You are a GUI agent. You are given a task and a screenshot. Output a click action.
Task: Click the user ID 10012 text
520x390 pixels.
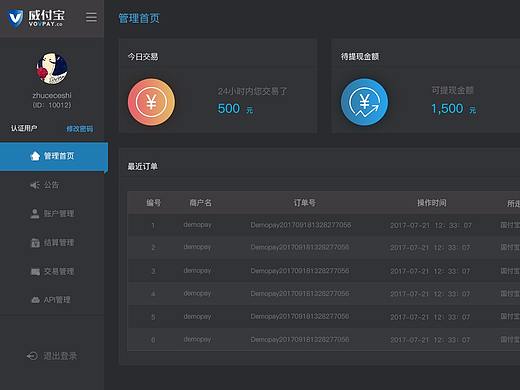[x=52, y=105]
